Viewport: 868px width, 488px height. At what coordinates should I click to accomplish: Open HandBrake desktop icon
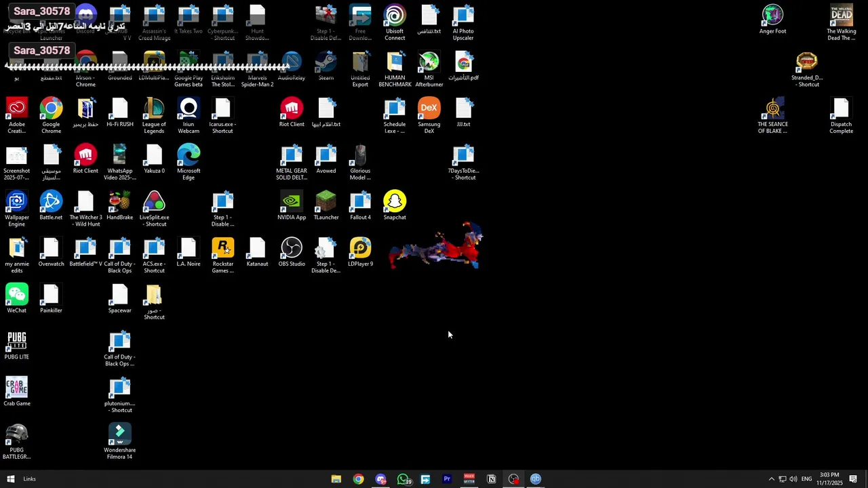pyautogui.click(x=119, y=205)
